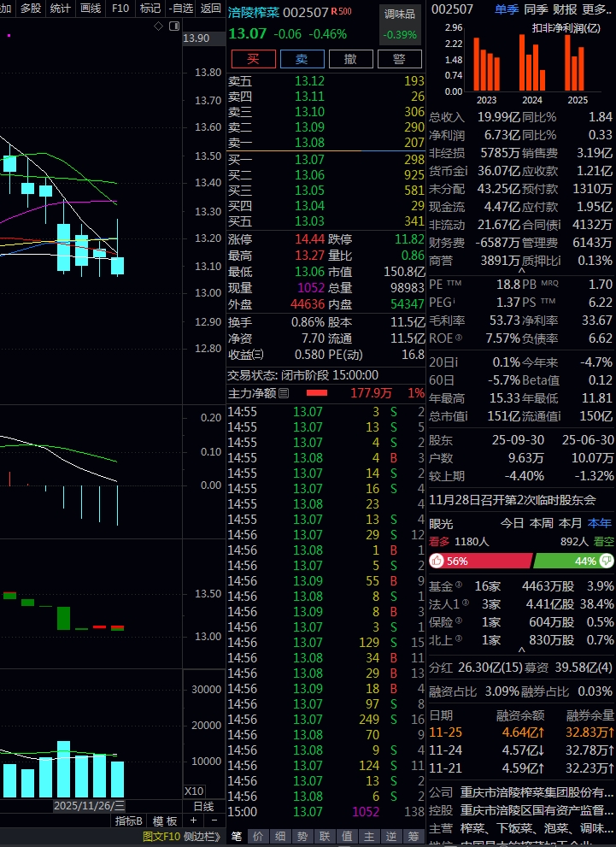Viewport: 616px width, 847px height.
Task: Open the 调味品 sector box
Action: 400,23
